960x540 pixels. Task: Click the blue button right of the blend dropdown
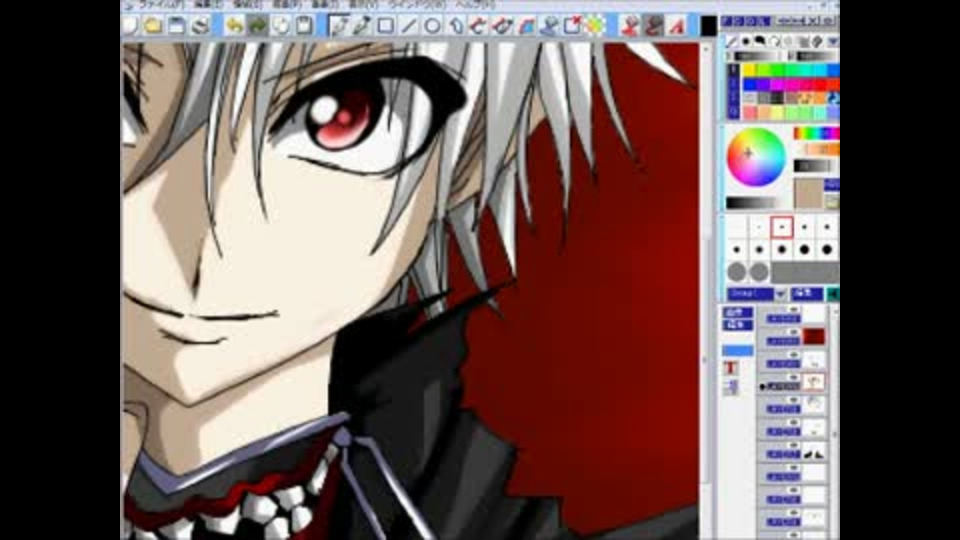pyautogui.click(x=806, y=294)
